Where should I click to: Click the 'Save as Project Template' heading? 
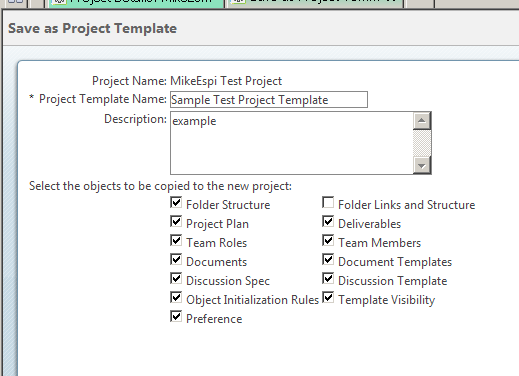click(x=92, y=28)
